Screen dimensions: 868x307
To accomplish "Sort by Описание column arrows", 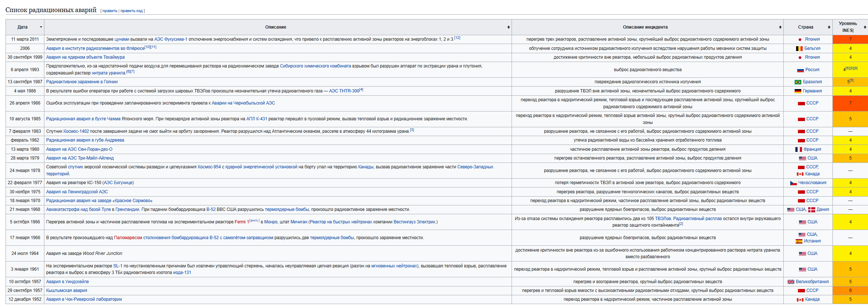I will coord(508,27).
